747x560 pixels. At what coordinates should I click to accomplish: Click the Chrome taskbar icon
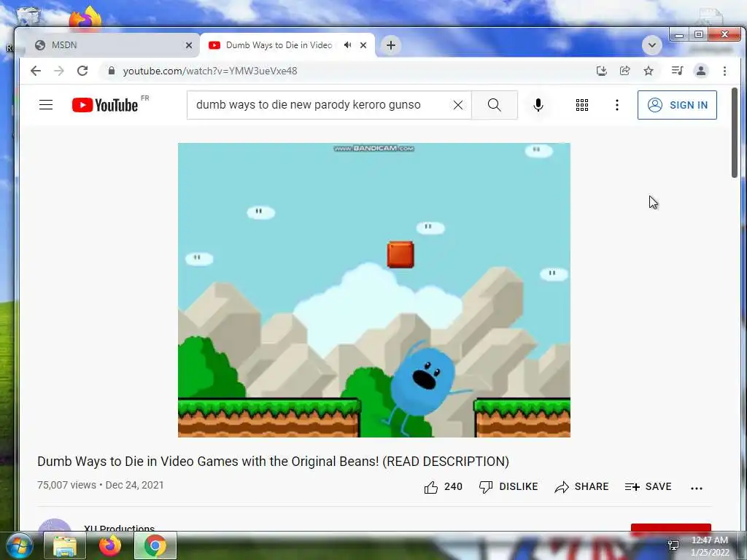(155, 545)
